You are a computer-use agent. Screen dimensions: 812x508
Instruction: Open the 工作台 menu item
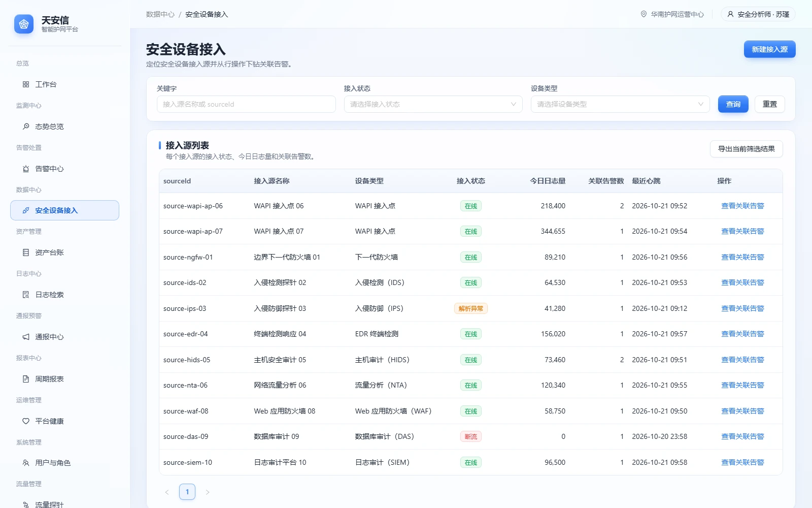click(x=64, y=84)
